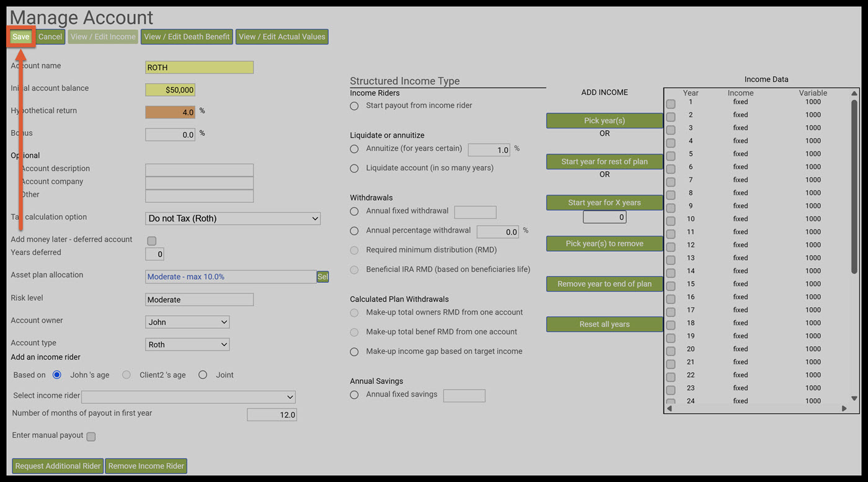
Task: Check the year 10 income checkbox
Action: 671,221
